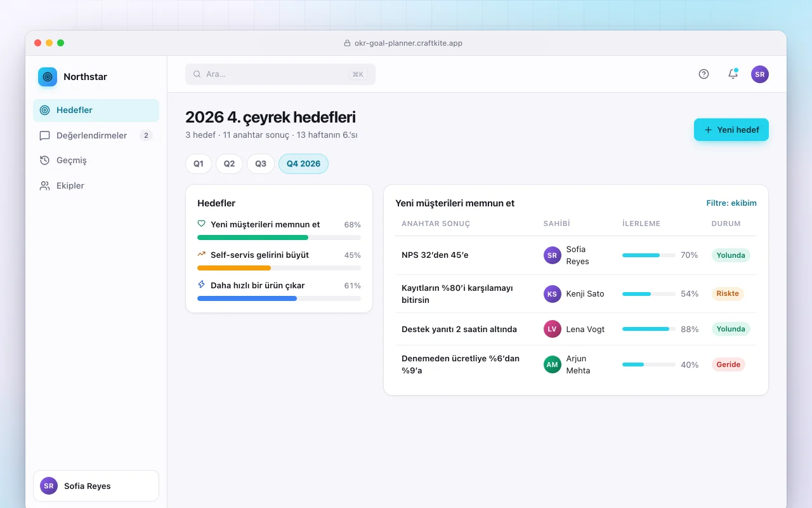Click the İLERLEME column header

[x=641, y=224]
